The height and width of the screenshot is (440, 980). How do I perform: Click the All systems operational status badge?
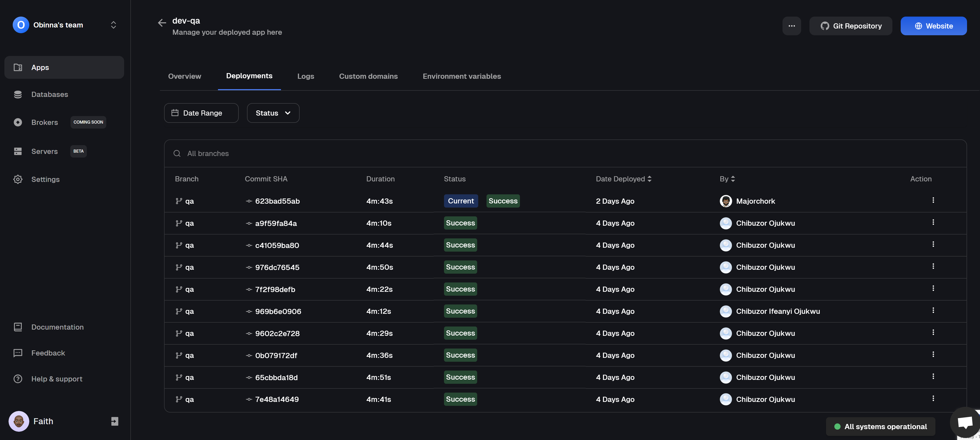click(x=880, y=426)
